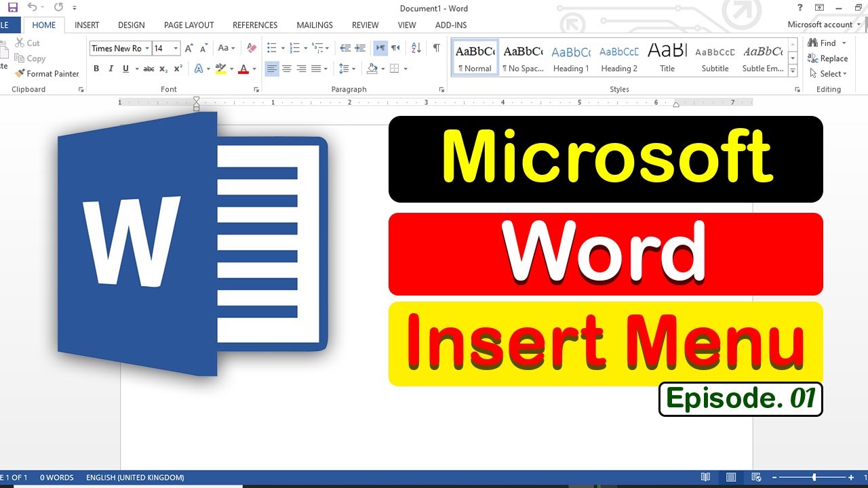Switch to the MAILINGS tab
The image size is (868, 488).
[315, 25]
